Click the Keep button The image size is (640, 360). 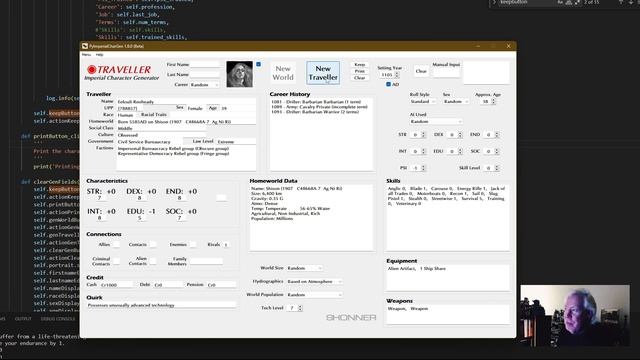point(360,64)
